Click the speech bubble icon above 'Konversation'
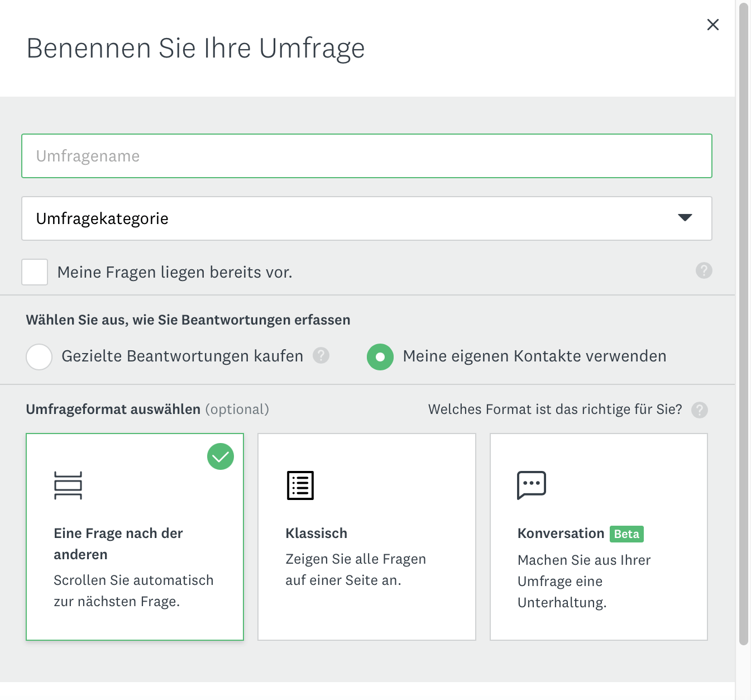Viewport: 751px width, 700px height. pyautogui.click(x=532, y=485)
